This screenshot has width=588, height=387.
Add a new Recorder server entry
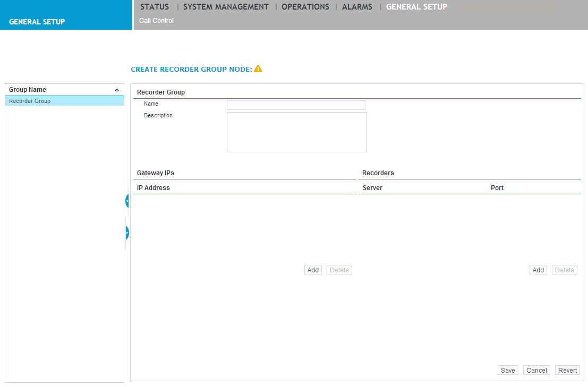[538, 270]
